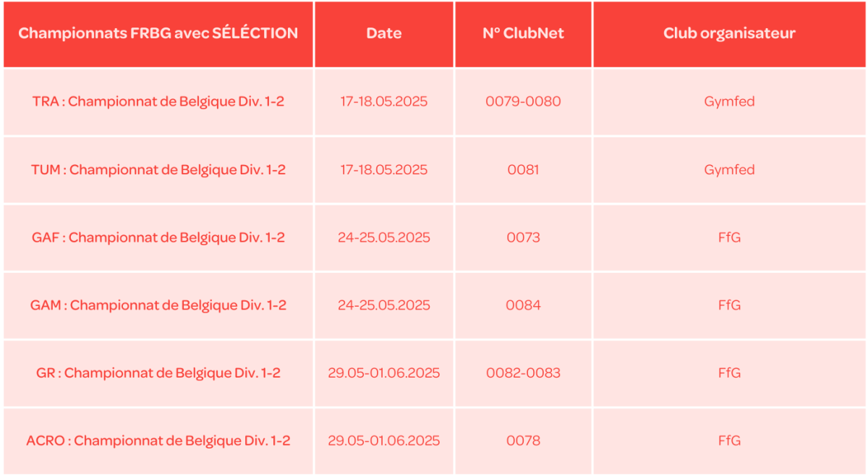868x476 pixels.
Task: Select the N° ClubNet column header
Action: click(523, 33)
